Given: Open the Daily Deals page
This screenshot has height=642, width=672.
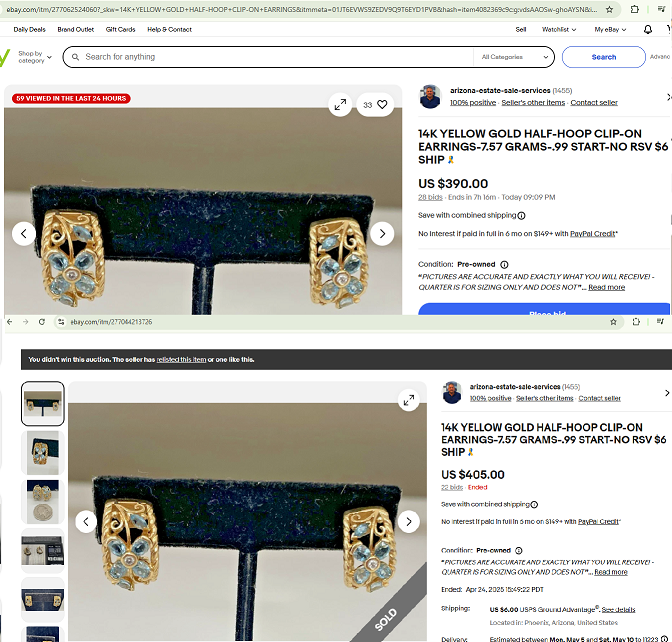Looking at the screenshot, I should coord(29,30).
